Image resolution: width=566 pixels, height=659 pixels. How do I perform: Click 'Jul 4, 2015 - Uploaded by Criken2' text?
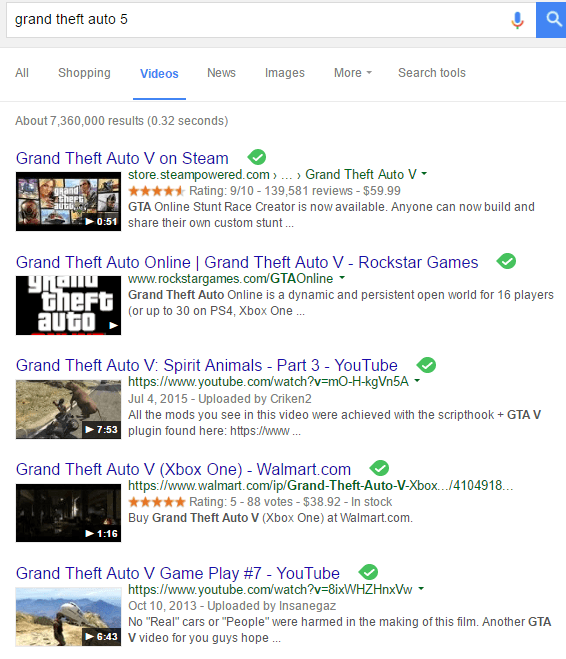[220, 398]
